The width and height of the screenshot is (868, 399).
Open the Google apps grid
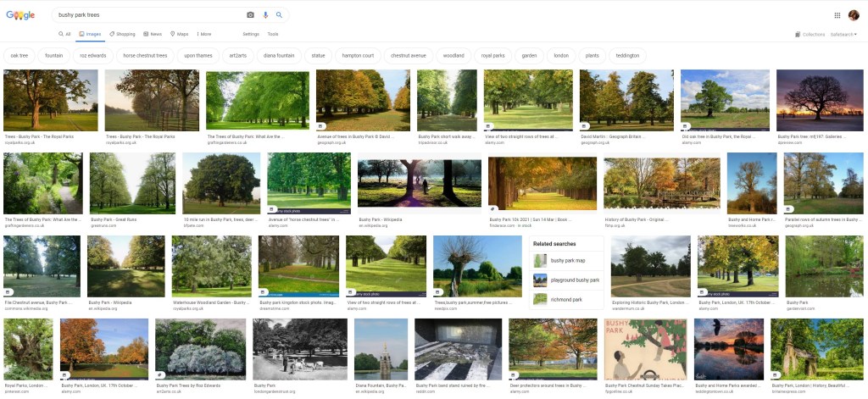point(837,15)
